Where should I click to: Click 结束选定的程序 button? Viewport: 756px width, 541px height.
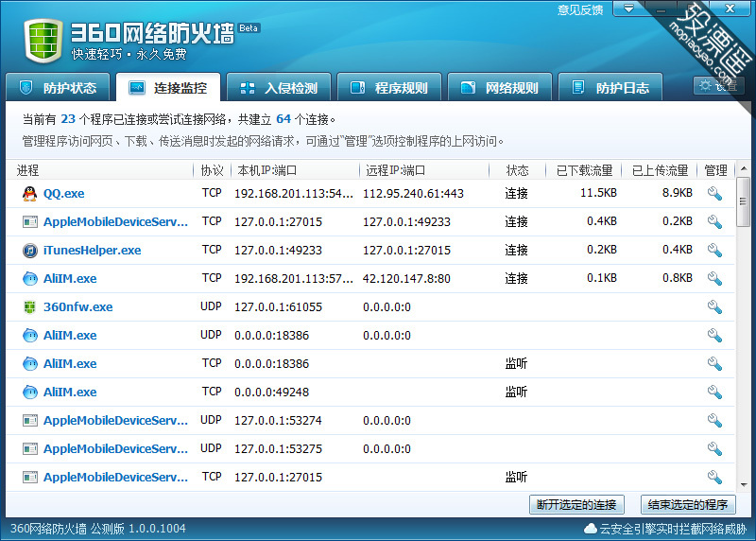click(689, 505)
